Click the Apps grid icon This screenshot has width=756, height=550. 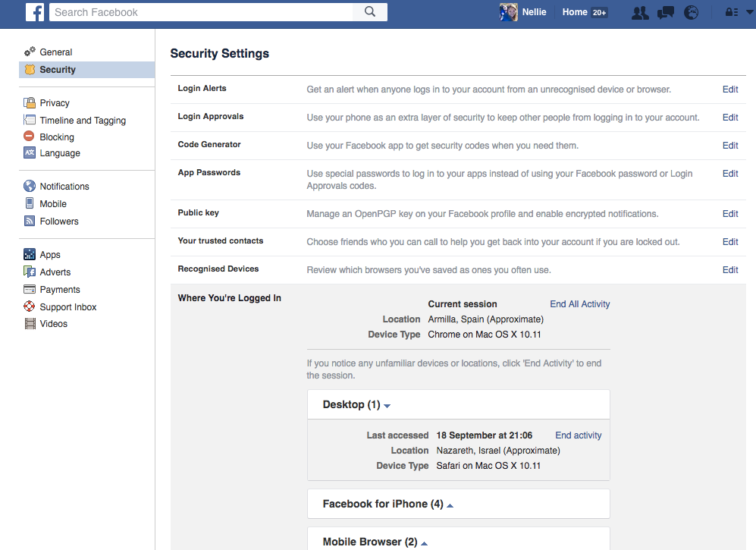(x=30, y=254)
